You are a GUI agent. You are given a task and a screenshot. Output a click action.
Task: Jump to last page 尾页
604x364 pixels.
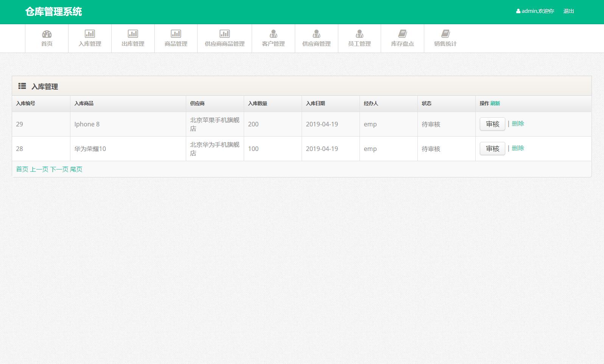click(x=76, y=169)
